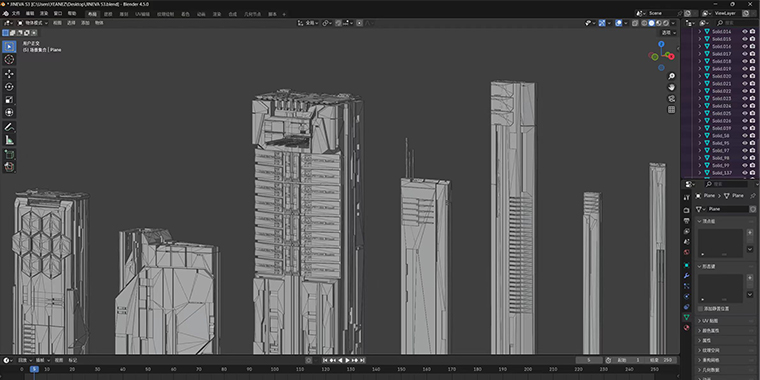
Task: Add a new shape key plus button
Action: click(750, 278)
